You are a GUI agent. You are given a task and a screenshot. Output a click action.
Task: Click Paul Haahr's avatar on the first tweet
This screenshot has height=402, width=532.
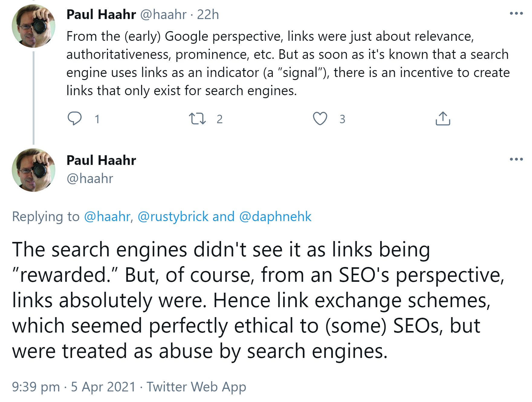(34, 26)
